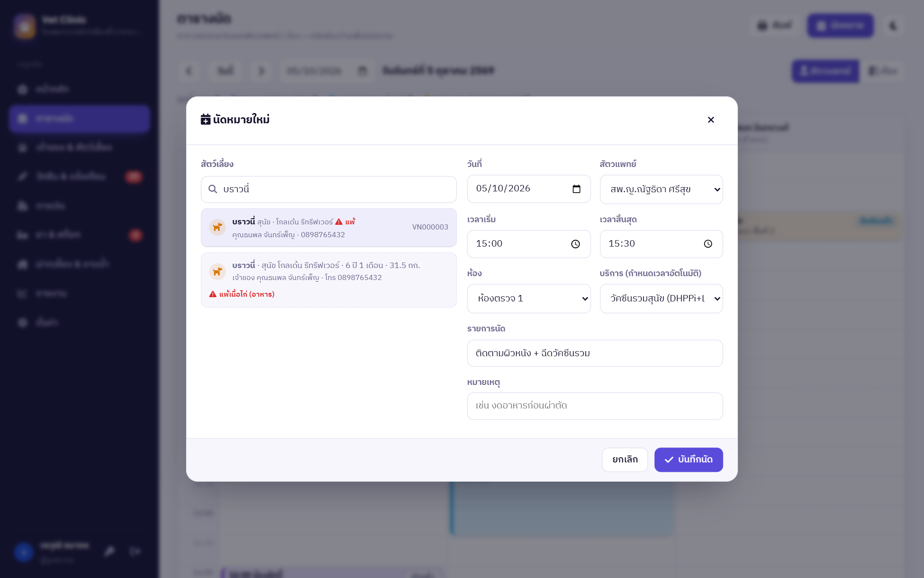The image size is (924, 578).
Task: Open the service dropdown วัคซีนรวมสุนัข
Action: [661, 298]
